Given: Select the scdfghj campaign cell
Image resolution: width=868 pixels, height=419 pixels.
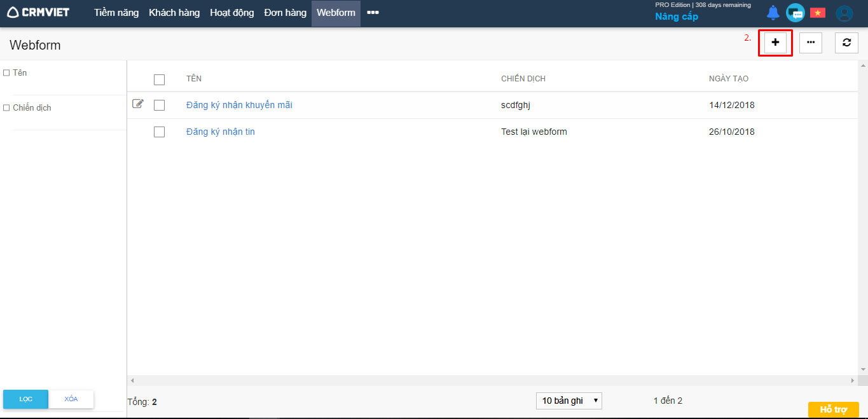Looking at the screenshot, I should pos(516,105).
